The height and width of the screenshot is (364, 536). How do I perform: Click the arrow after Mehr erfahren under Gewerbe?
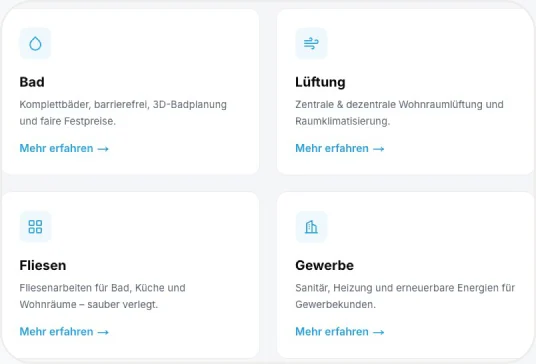[x=378, y=332]
